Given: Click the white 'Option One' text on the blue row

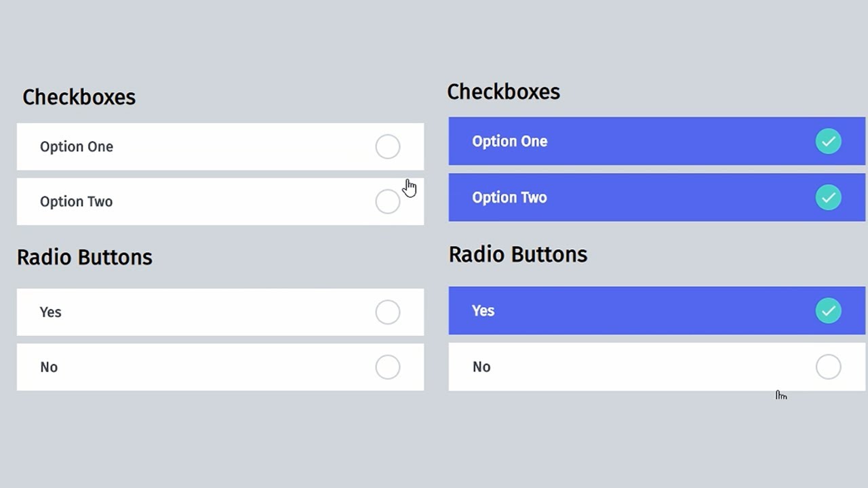Looking at the screenshot, I should pyautogui.click(x=510, y=141).
